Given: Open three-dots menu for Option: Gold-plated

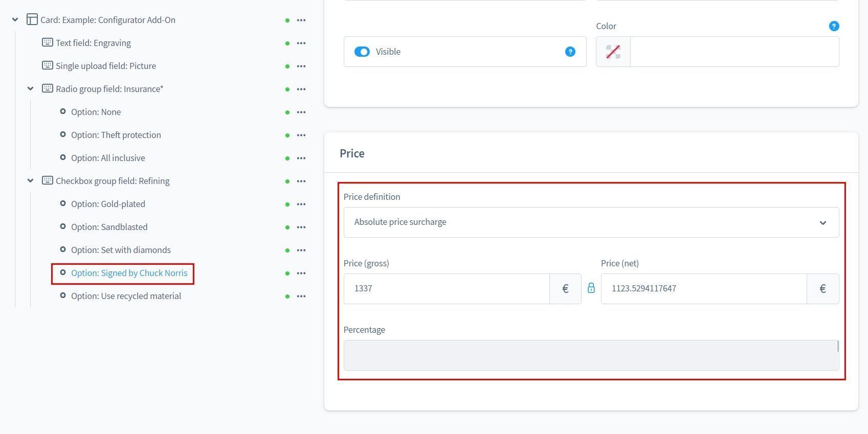Looking at the screenshot, I should click(301, 204).
